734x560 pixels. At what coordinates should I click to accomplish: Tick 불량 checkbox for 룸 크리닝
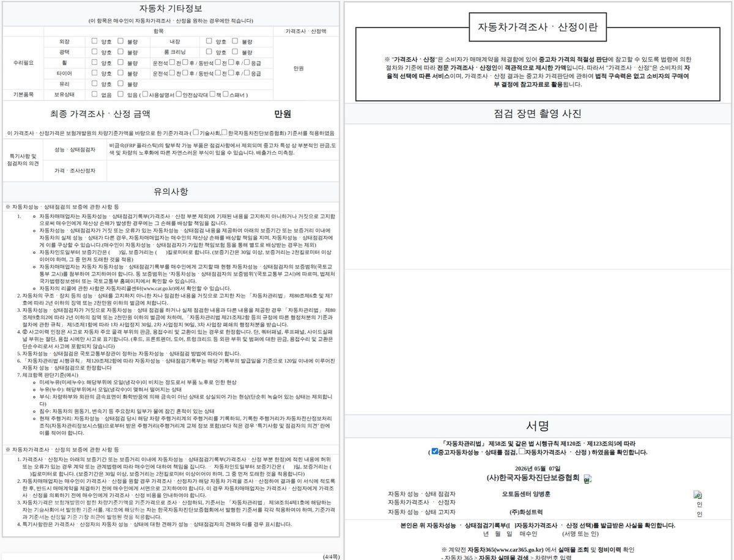235,51
